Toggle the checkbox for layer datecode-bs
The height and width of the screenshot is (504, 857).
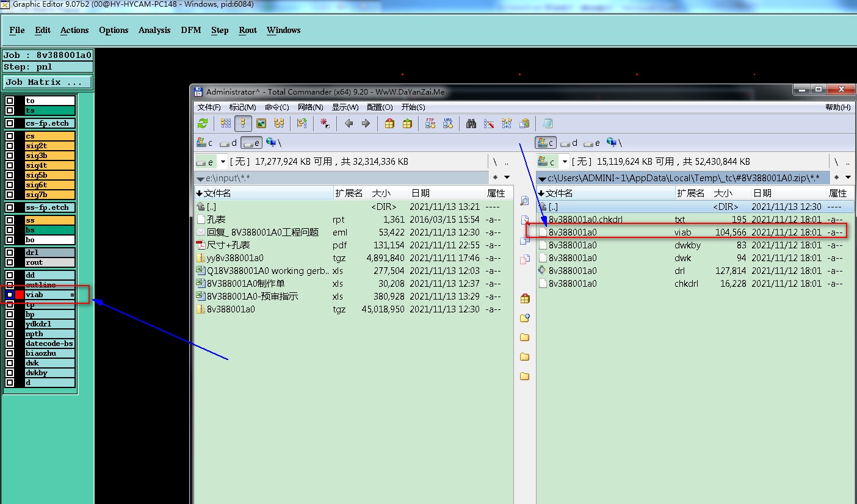pos(10,344)
